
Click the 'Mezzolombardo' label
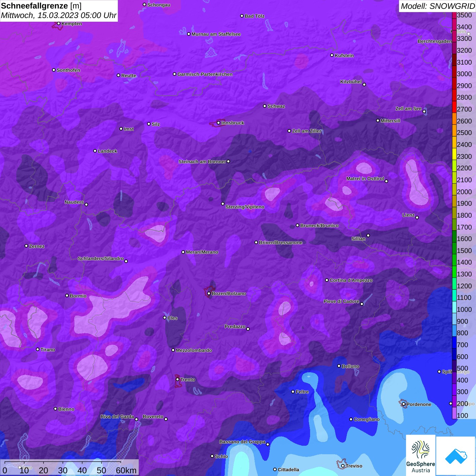coord(194,350)
